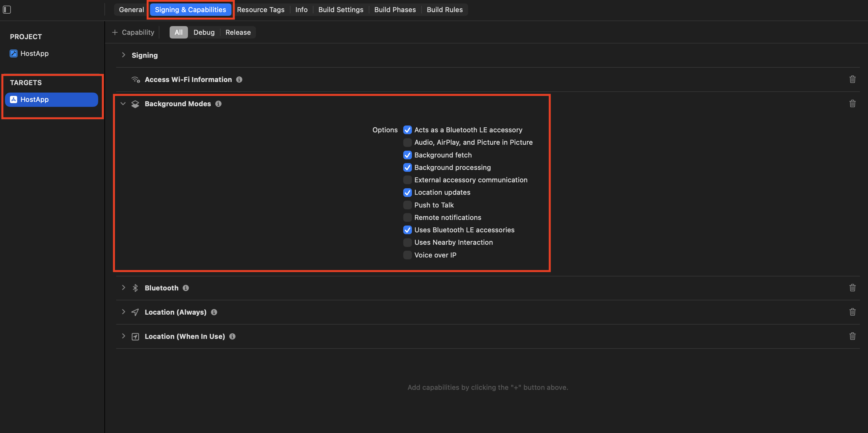Toggle Background processing checkbox

click(407, 167)
